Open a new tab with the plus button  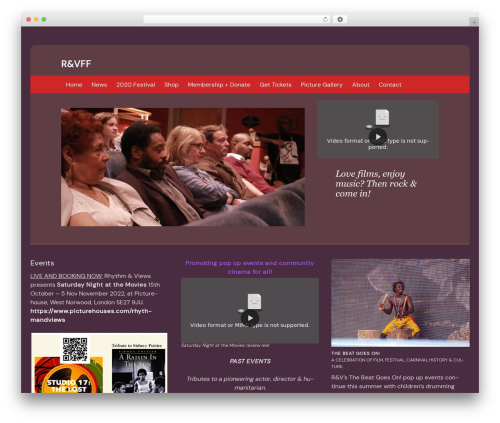pyautogui.click(x=474, y=22)
